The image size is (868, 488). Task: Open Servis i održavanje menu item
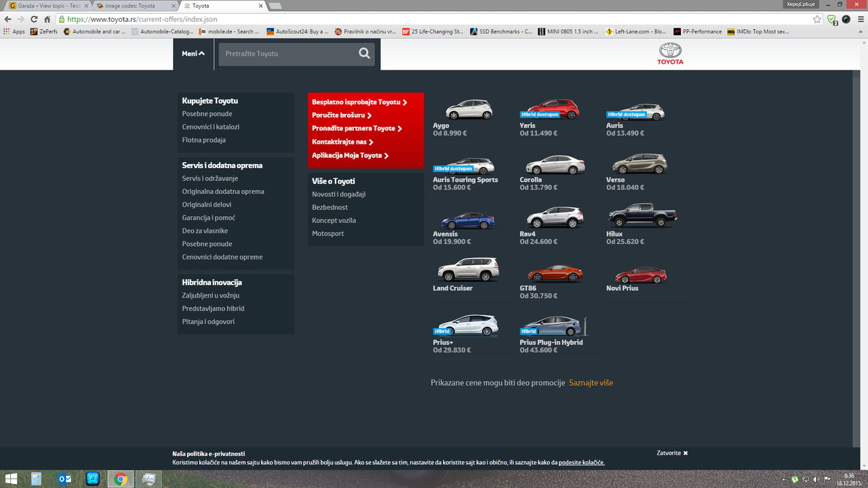[210, 178]
